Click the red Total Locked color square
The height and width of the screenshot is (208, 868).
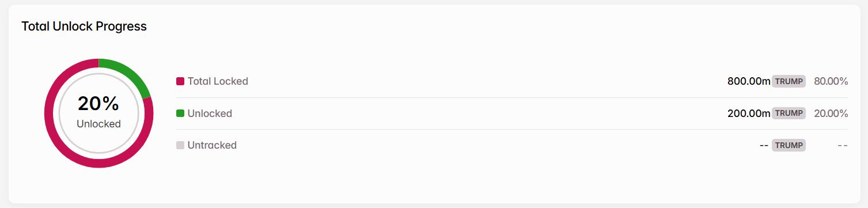point(180,81)
